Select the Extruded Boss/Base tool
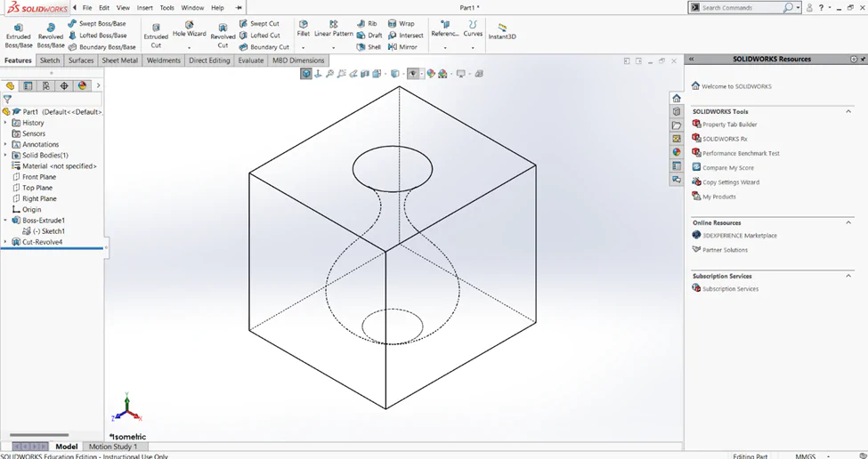This screenshot has height=459, width=868. coord(19,36)
